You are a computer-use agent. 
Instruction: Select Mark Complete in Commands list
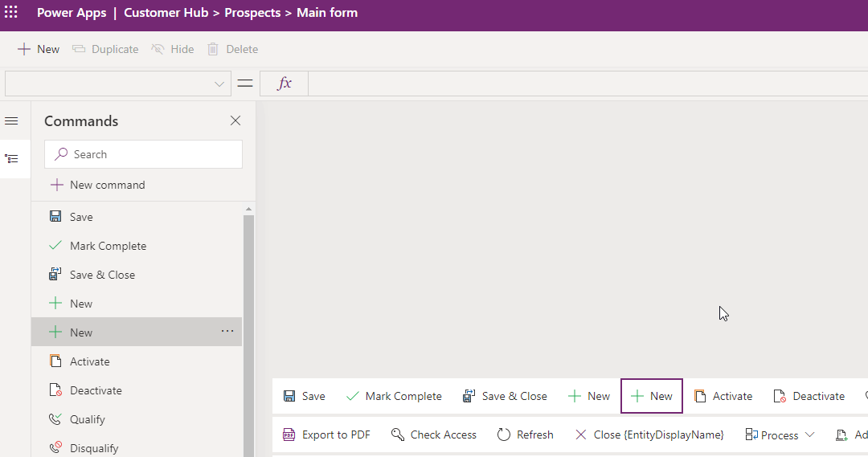(x=137, y=246)
